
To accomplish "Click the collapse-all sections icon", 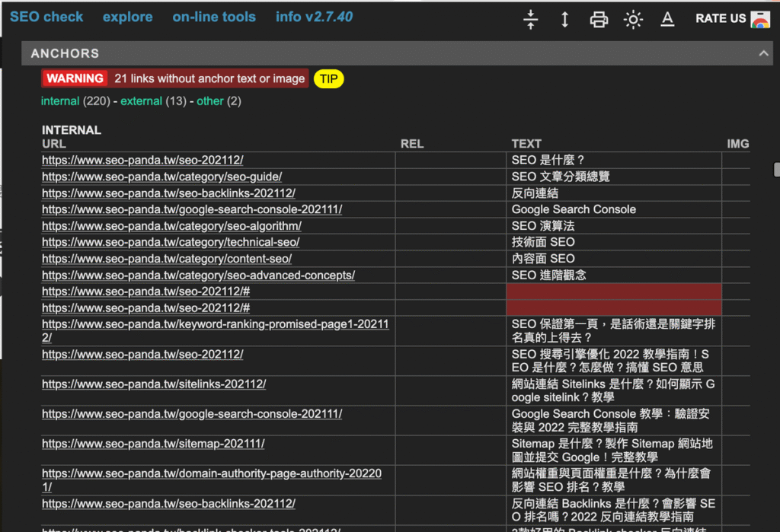I will click(x=531, y=19).
